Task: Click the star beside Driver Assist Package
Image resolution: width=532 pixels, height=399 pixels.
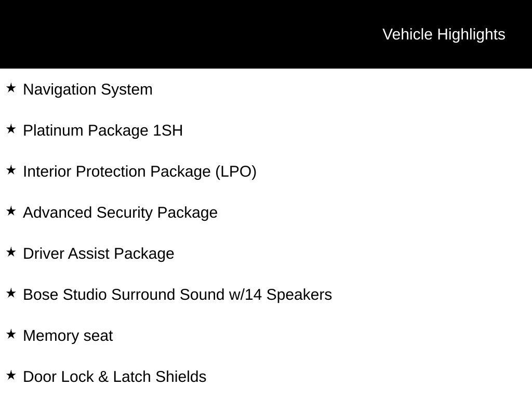Action: [11, 252]
